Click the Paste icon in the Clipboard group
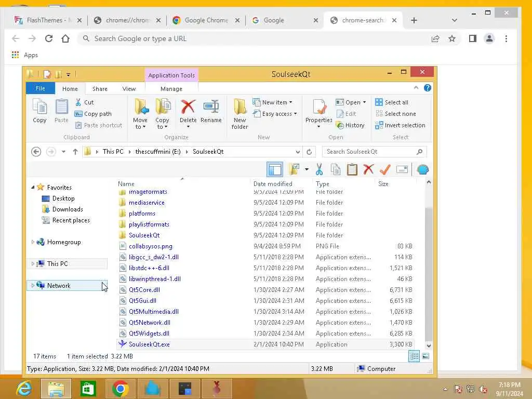 [x=61, y=110]
